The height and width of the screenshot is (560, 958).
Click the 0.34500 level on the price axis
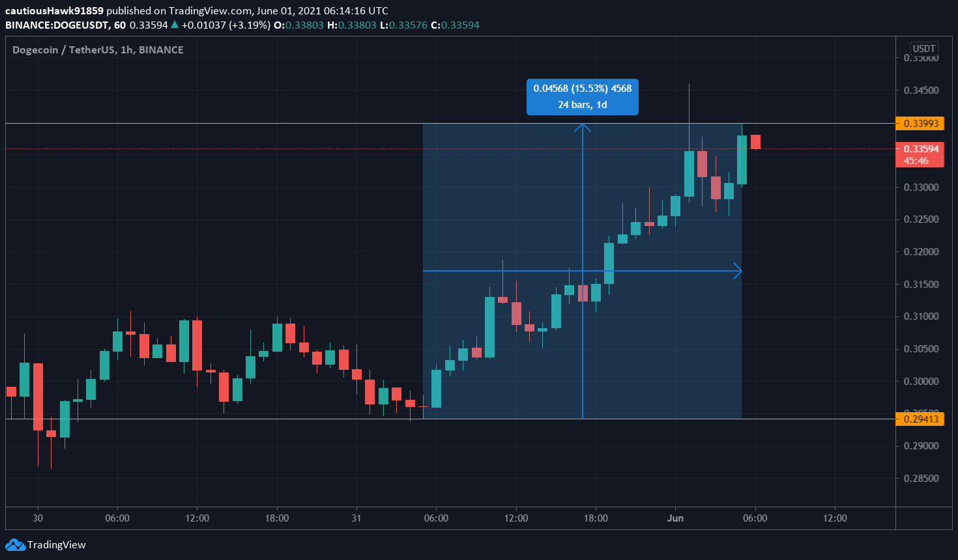(x=921, y=90)
